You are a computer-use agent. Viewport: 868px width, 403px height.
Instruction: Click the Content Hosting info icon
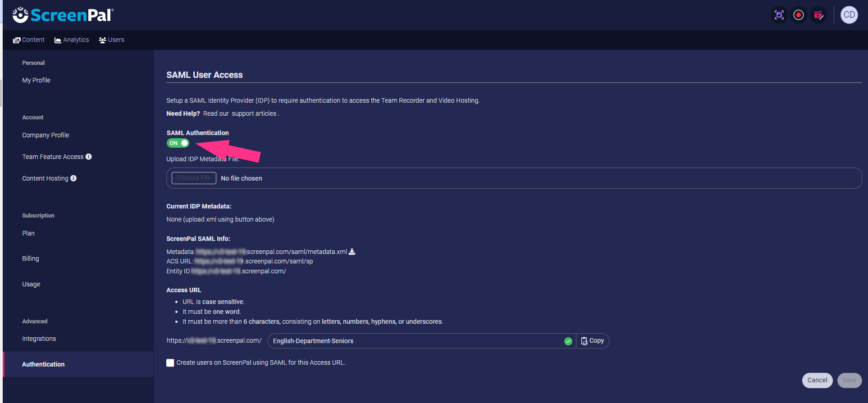point(73,178)
